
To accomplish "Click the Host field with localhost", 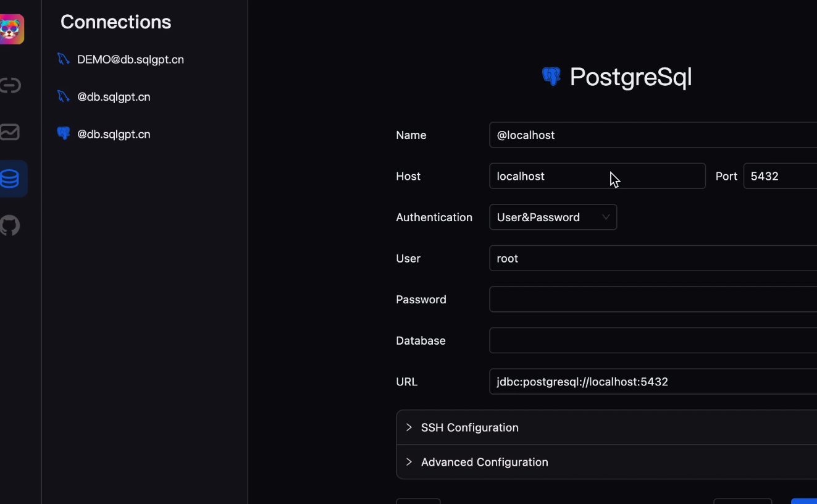I will point(597,176).
